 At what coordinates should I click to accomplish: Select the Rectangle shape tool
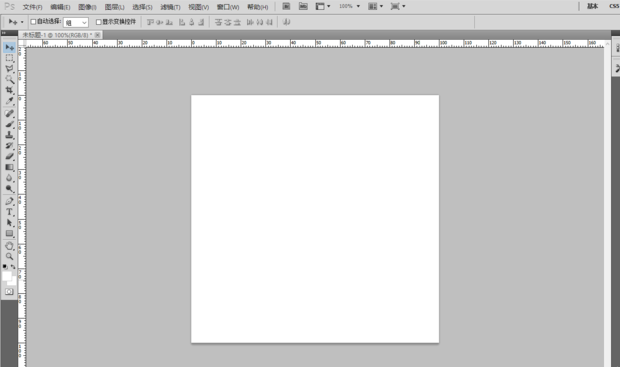9,233
